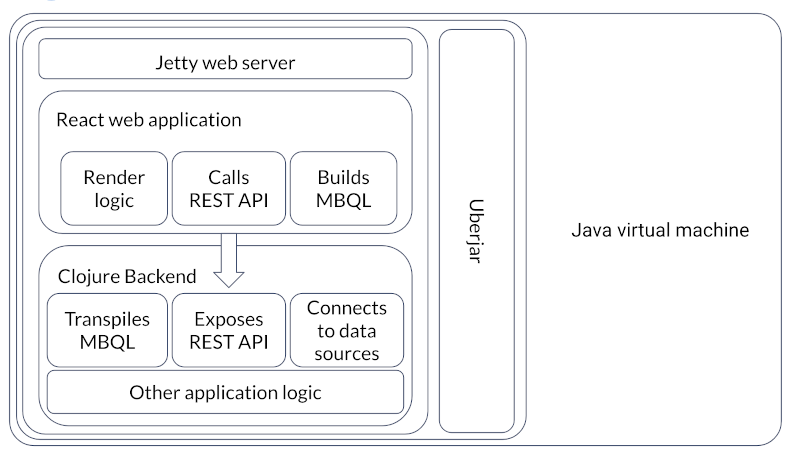The height and width of the screenshot is (461, 800).
Task: Click the word 'sources' in the data sources box
Action: [x=346, y=352]
